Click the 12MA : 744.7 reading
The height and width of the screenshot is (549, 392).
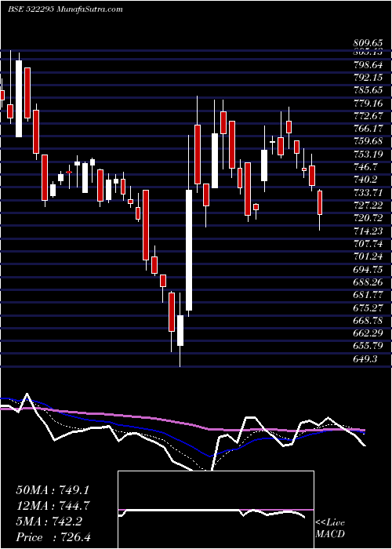(x=53, y=506)
